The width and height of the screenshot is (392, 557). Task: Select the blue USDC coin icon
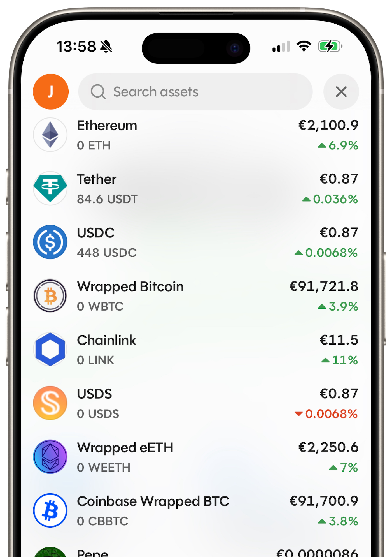click(x=50, y=242)
